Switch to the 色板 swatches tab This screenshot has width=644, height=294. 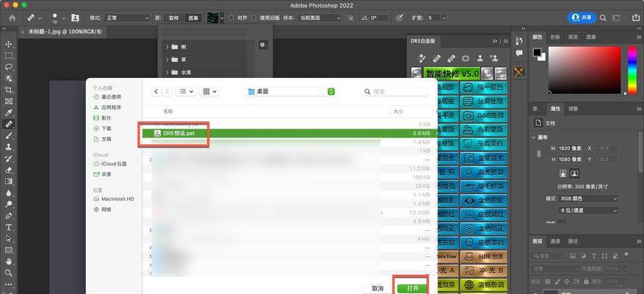pyautogui.click(x=555, y=37)
